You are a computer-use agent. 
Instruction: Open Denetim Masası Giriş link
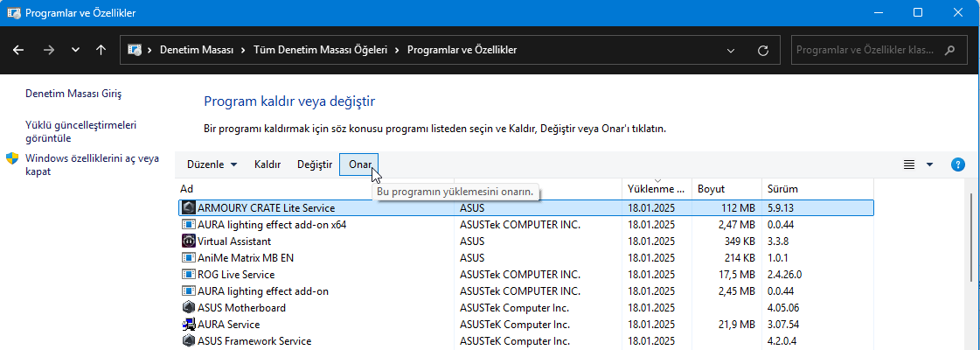(x=73, y=94)
